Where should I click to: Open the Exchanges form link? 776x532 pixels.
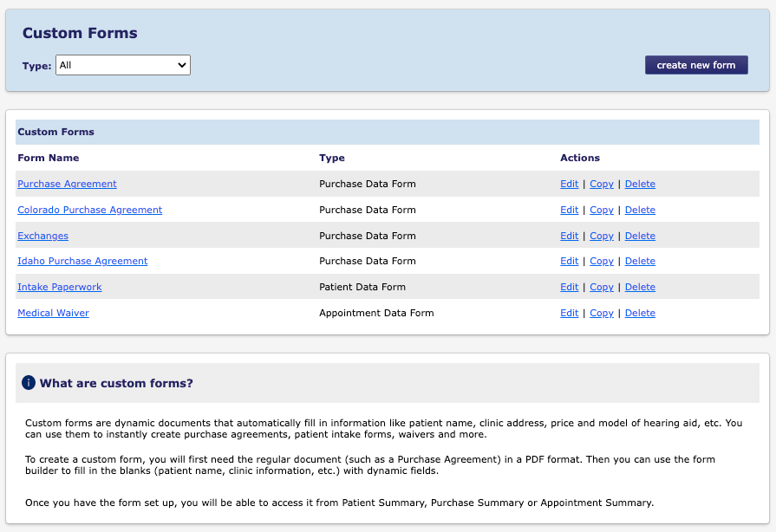pyautogui.click(x=43, y=236)
